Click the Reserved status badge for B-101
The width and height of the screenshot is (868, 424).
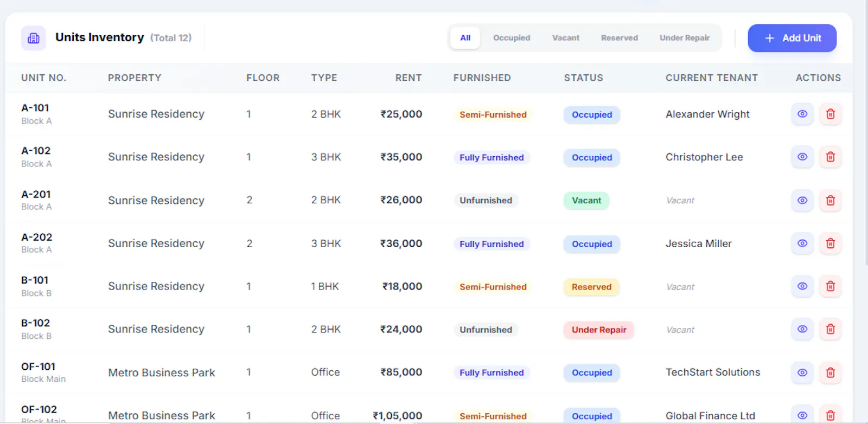591,287
